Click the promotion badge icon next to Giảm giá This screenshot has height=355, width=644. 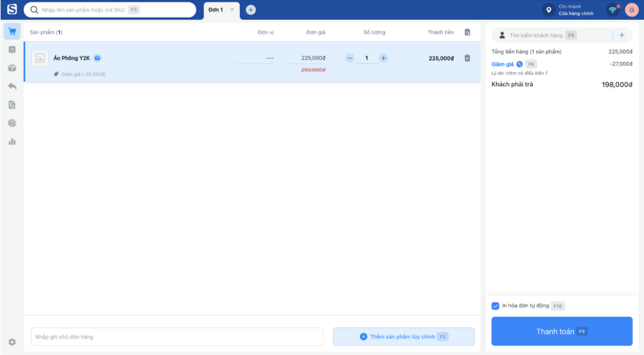click(x=519, y=64)
